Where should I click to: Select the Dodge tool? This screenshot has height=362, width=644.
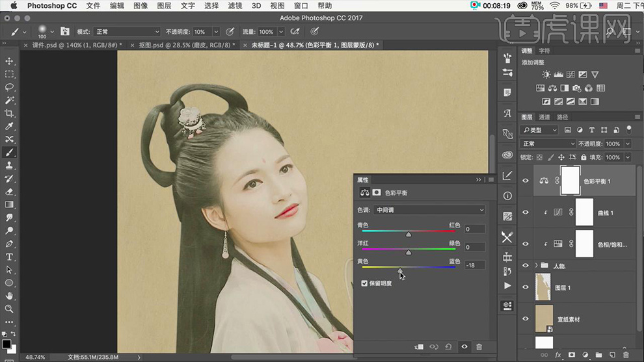coord(9,231)
